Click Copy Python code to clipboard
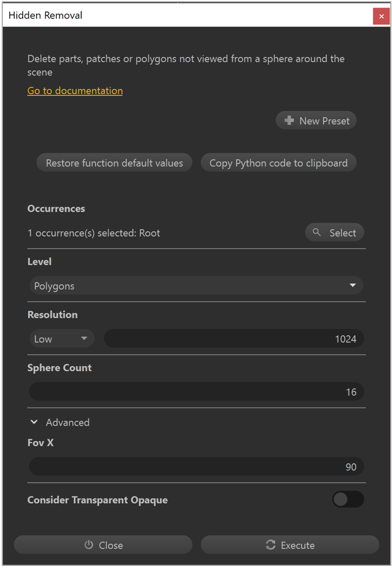 278,163
